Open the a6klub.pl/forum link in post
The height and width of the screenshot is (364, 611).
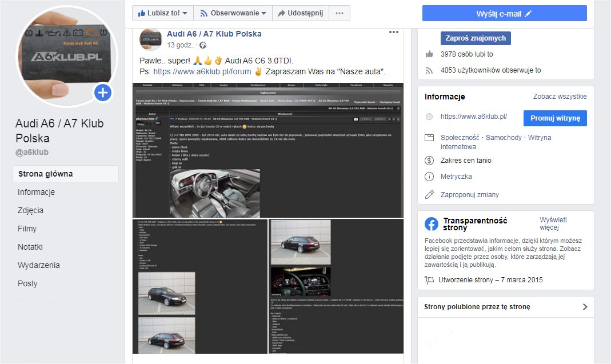coord(202,71)
